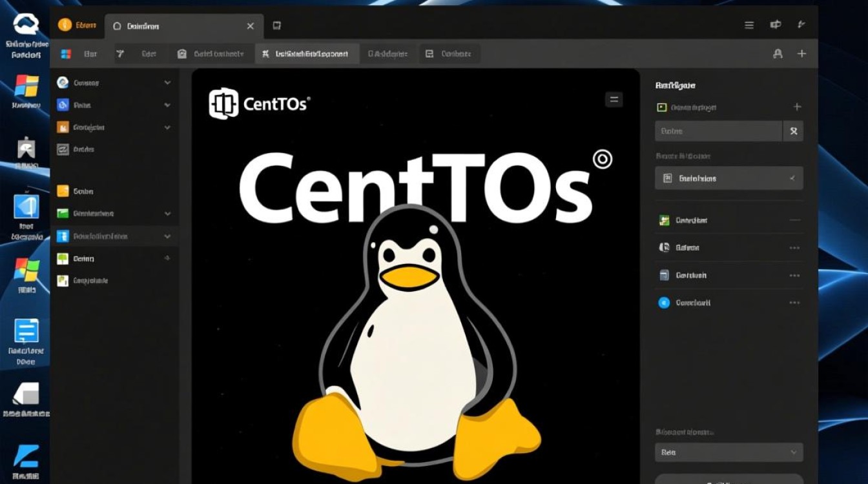Image resolution: width=868 pixels, height=484 pixels.
Task: Open the last toolbar tab with the square outline icon
Action: tap(449, 54)
